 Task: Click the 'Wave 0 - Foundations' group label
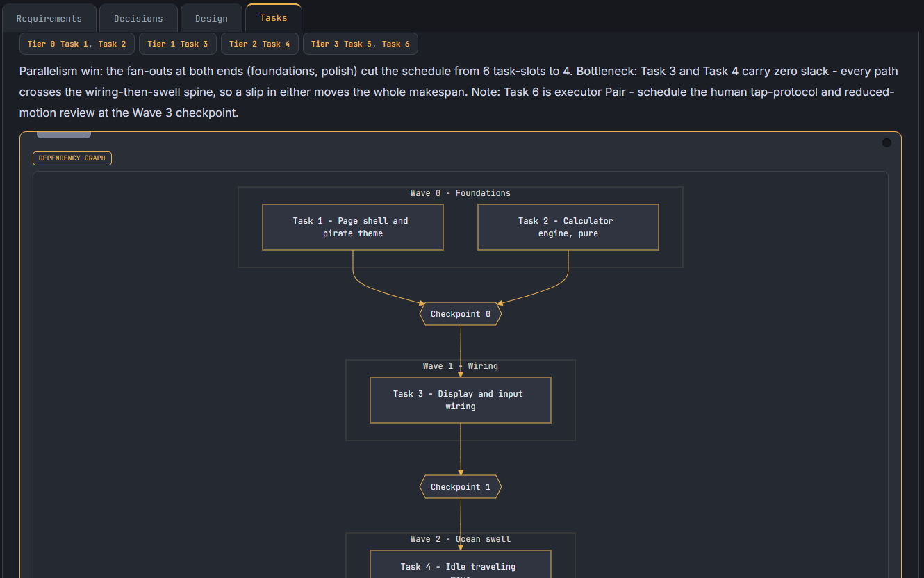pyautogui.click(x=461, y=193)
